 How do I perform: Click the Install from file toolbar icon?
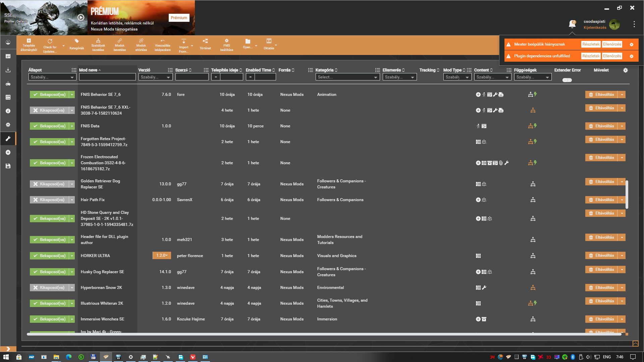click(29, 45)
